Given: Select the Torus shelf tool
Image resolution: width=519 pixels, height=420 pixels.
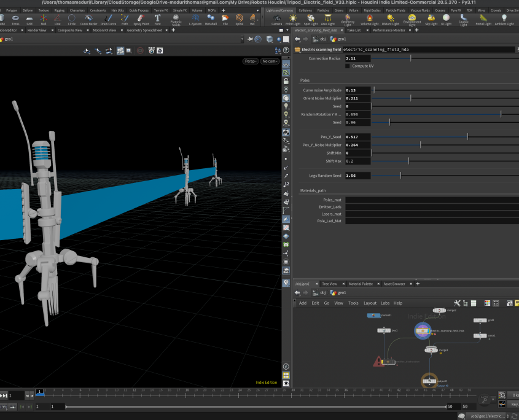Looking at the screenshot, I should point(14,20).
